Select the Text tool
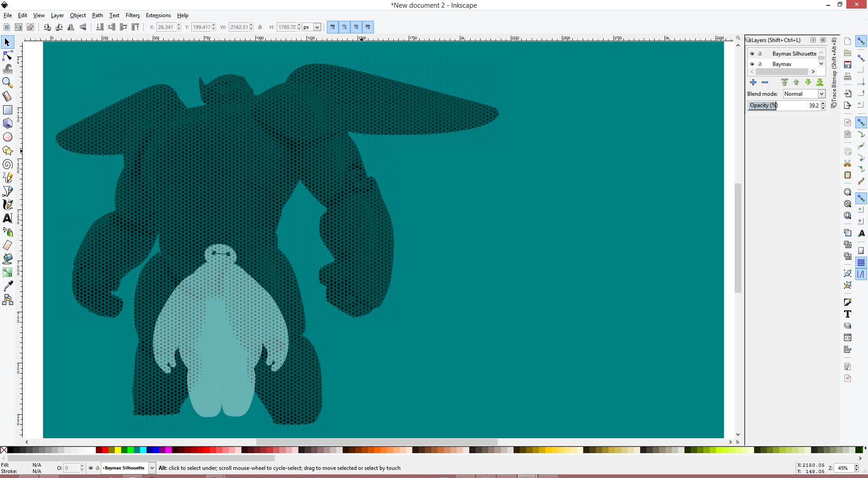Screen dimensions: 868x478 click(x=8, y=218)
